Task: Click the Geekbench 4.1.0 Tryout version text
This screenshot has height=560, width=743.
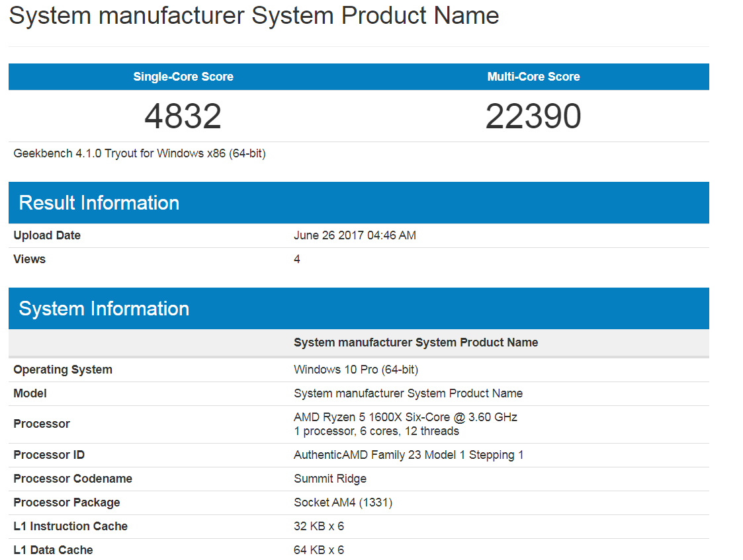Action: coord(140,153)
